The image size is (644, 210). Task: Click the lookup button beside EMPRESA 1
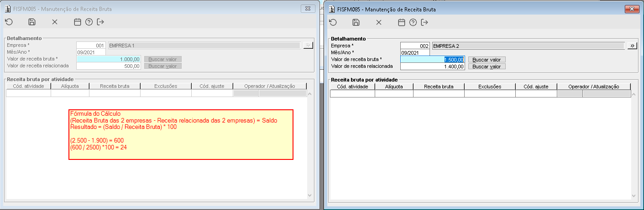click(x=308, y=45)
